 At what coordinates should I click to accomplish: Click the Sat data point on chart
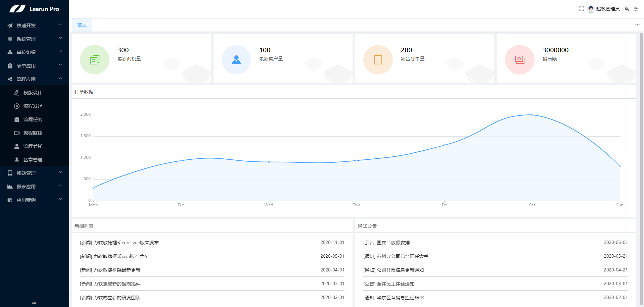coord(532,115)
